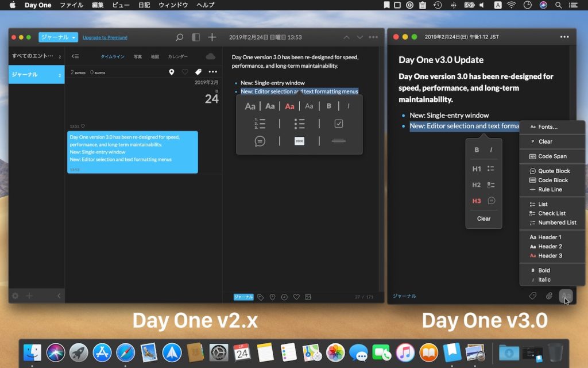Apply quote icon next to H3

492,201
